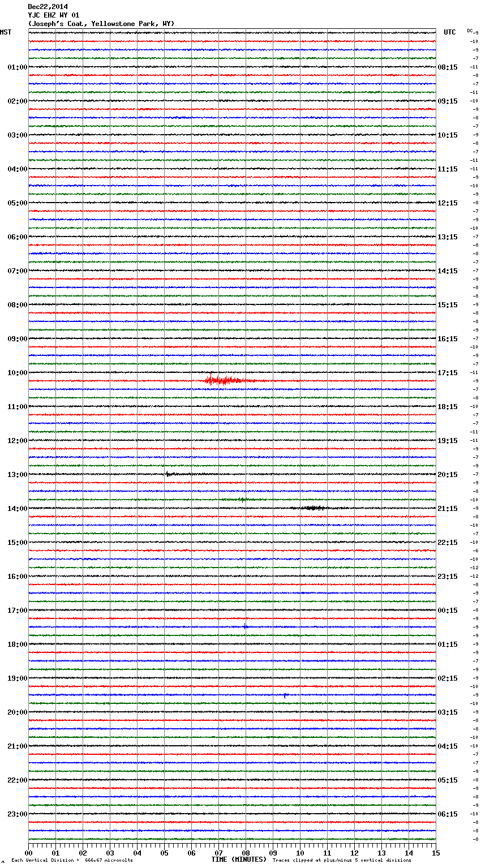
Task: Click minute 13 on the bottom axis
Action: (381, 853)
